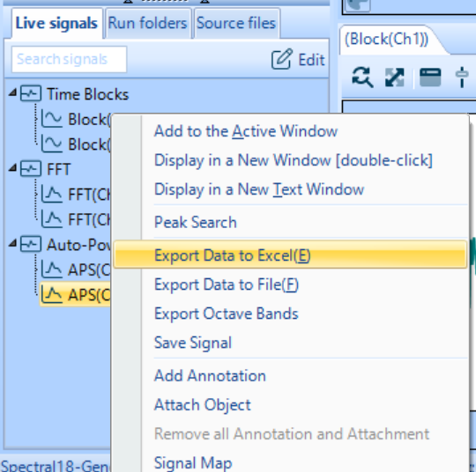Click the expand arrows fit-to-window icon
Viewport: 476px width, 472px height.
[x=394, y=77]
